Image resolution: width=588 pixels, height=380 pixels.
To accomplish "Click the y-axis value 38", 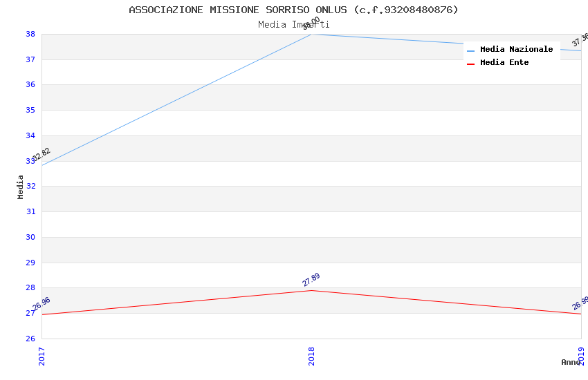I will coord(30,34).
